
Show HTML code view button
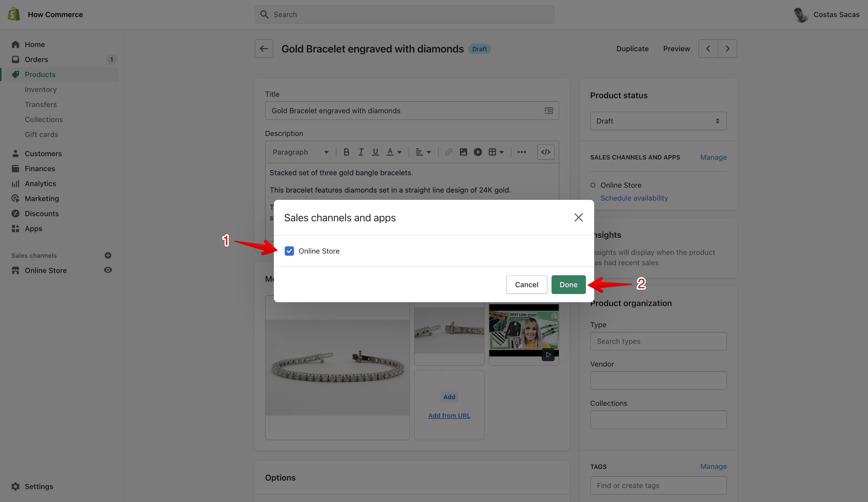[546, 152]
